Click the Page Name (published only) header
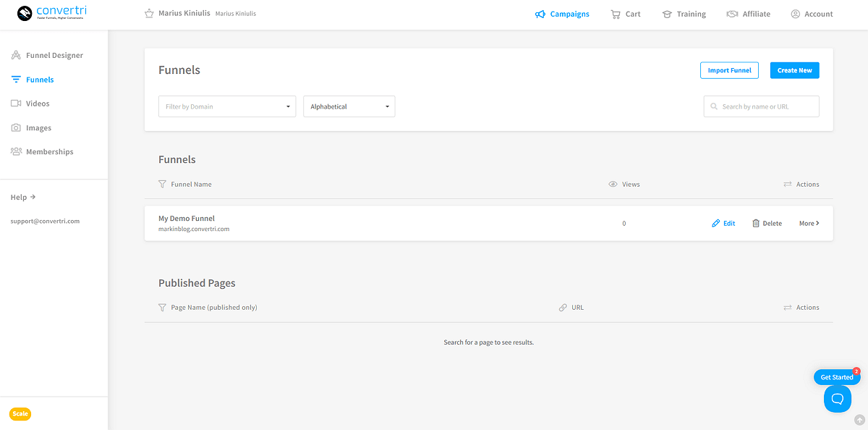 pos(214,307)
